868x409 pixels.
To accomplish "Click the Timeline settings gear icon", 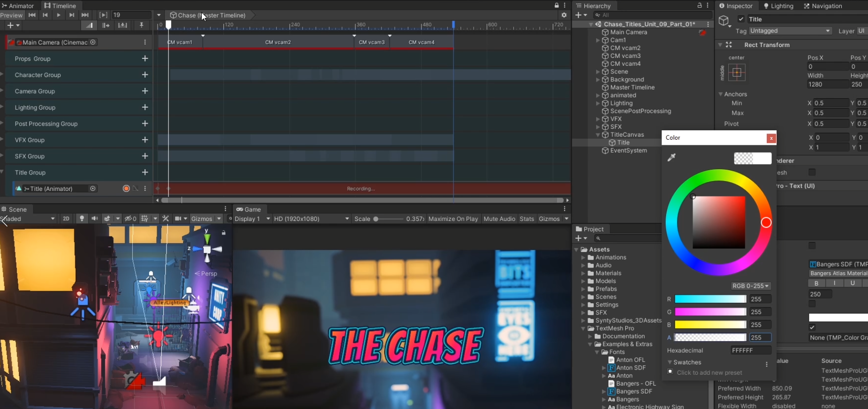I will tap(564, 15).
